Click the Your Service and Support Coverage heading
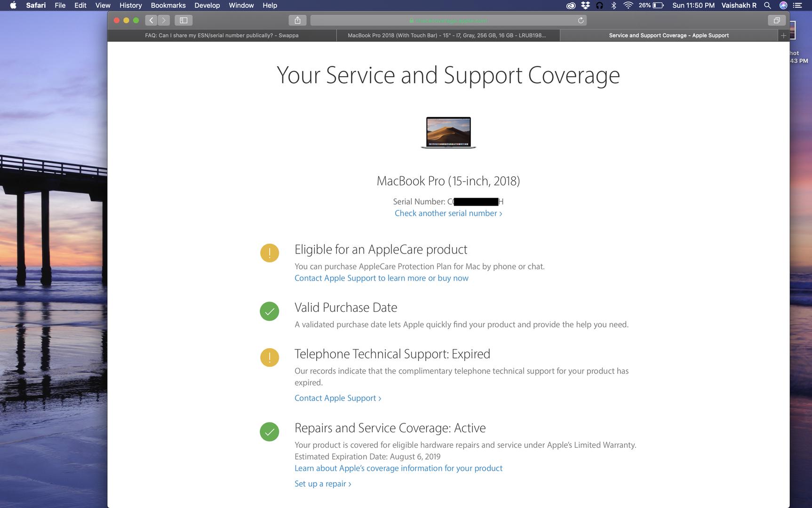This screenshot has height=508, width=812. (x=448, y=75)
